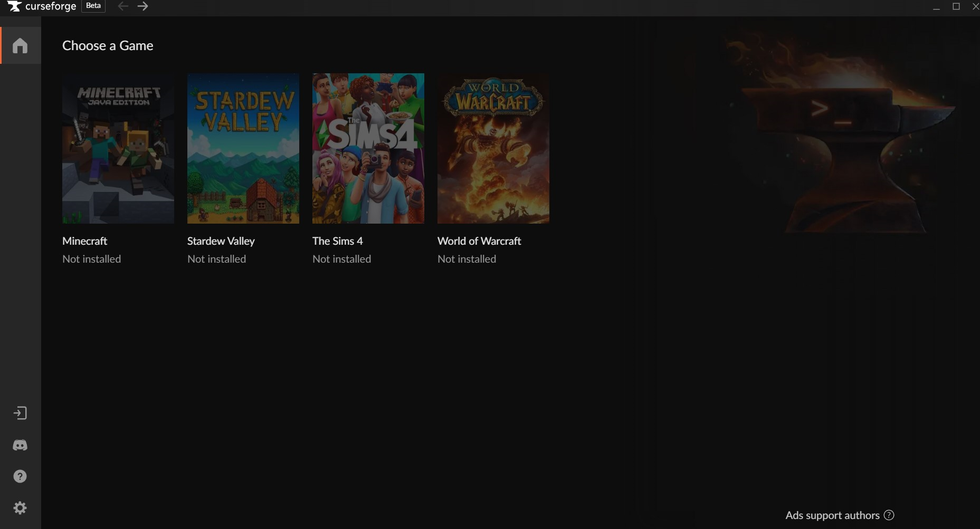Open the Settings gear in the sidebar
Image resolution: width=980 pixels, height=529 pixels.
pos(20,508)
